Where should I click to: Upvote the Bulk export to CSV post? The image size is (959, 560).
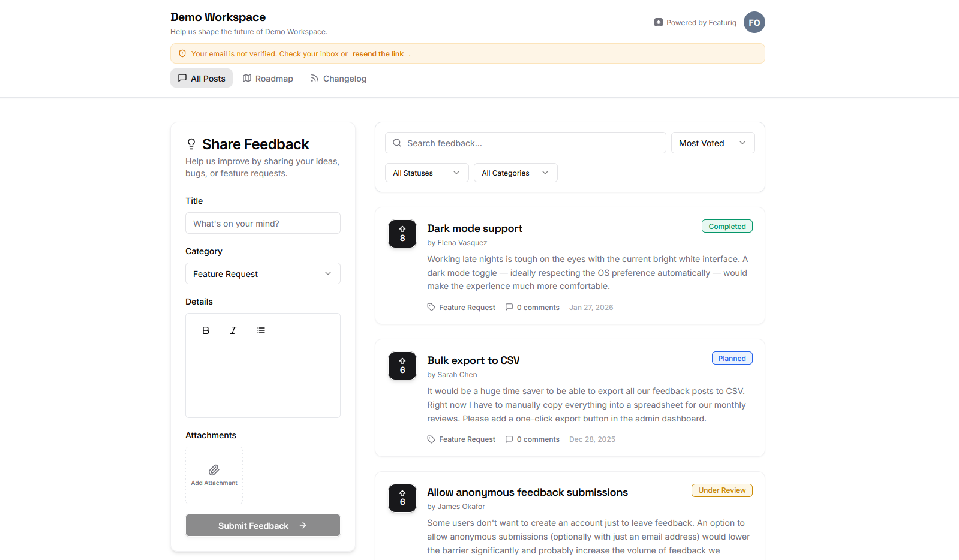(x=402, y=366)
